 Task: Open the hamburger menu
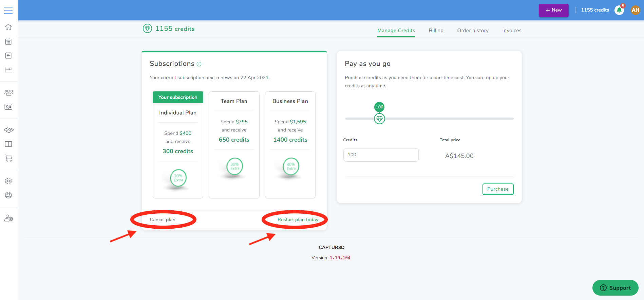click(x=8, y=10)
